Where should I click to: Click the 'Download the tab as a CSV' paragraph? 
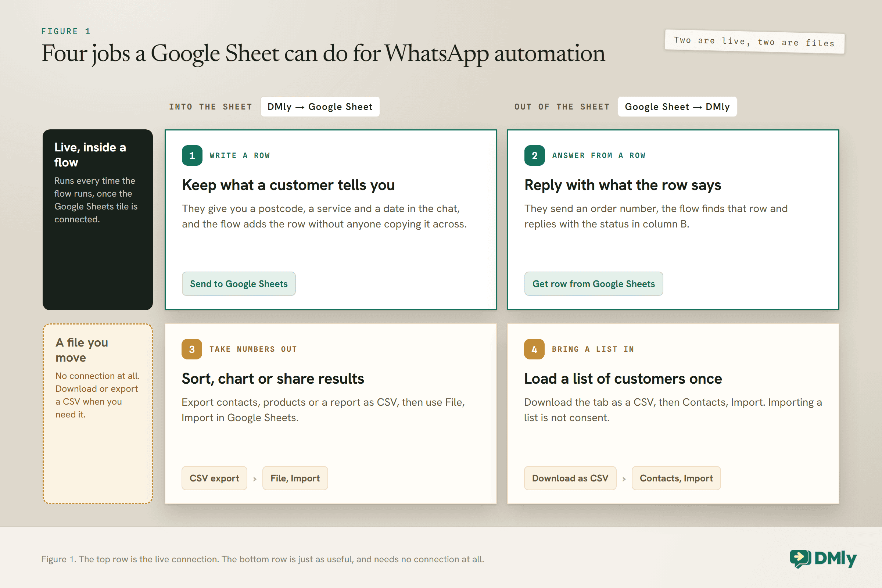pyautogui.click(x=673, y=410)
